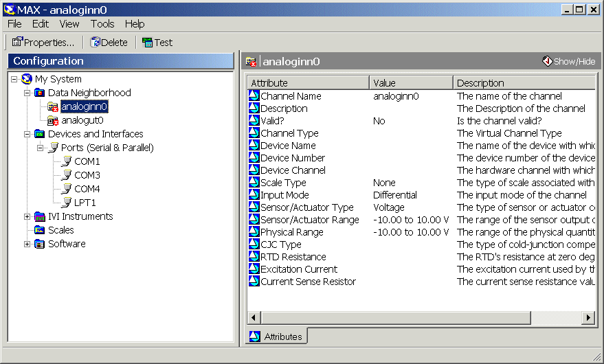
Task: Open the Tools menu
Action: [x=102, y=24]
